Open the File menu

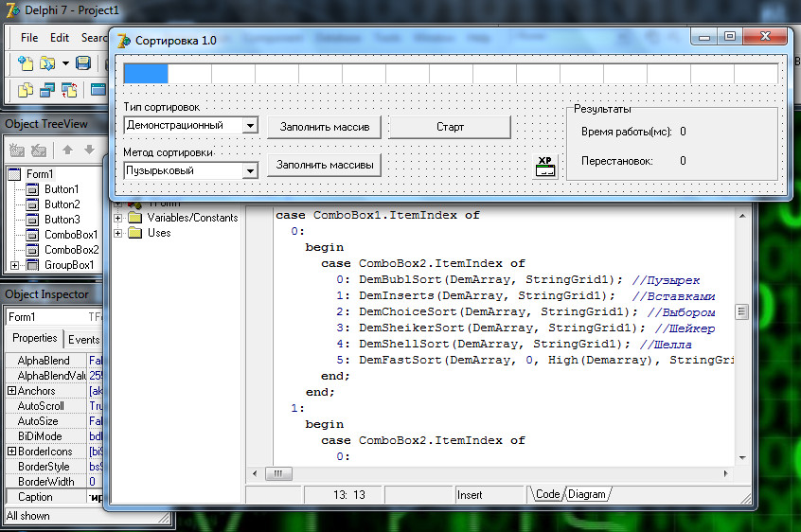29,38
